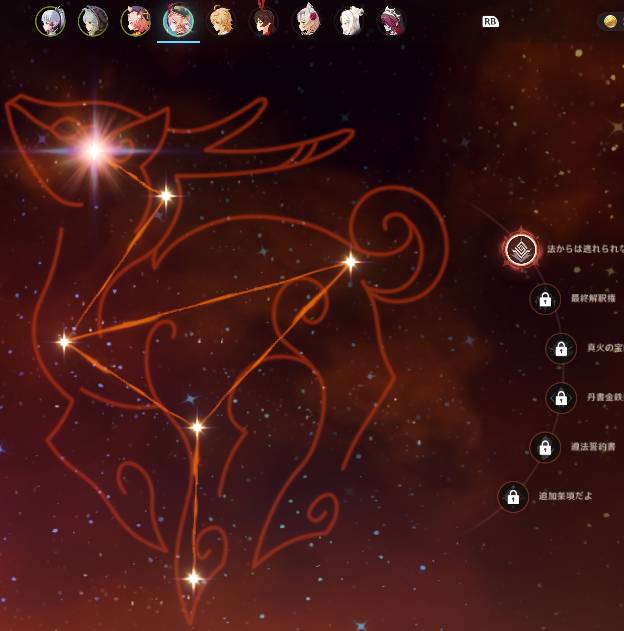Click the gold Mora coin icon

[x=610, y=22]
